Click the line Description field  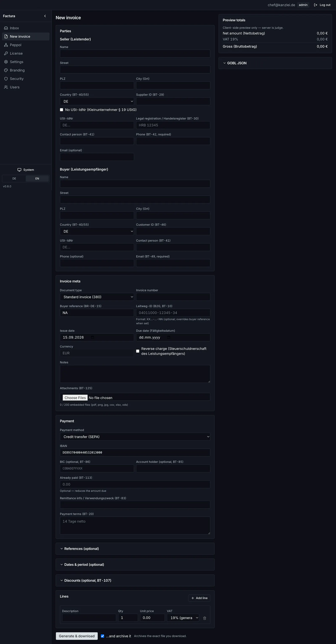[89, 618]
